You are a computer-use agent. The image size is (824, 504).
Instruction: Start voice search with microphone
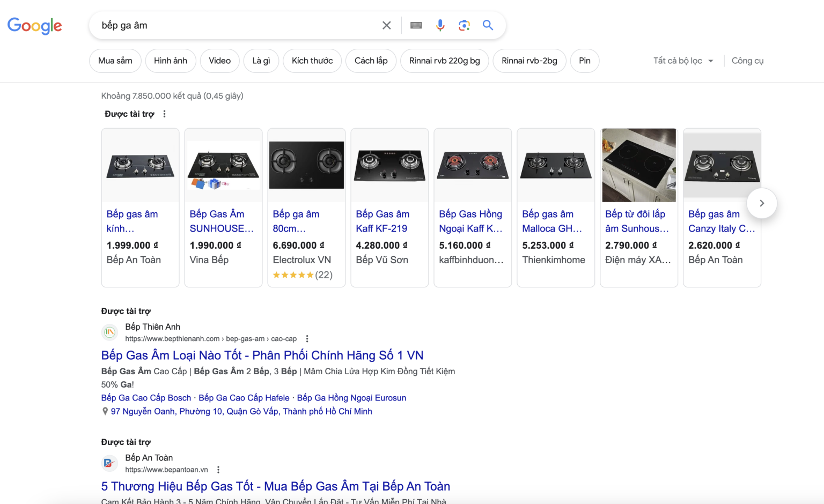(440, 25)
